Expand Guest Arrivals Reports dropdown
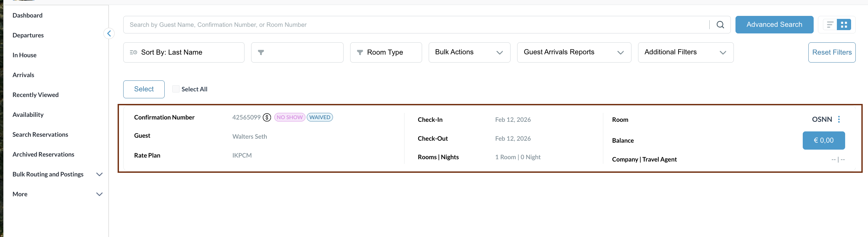 (x=573, y=53)
